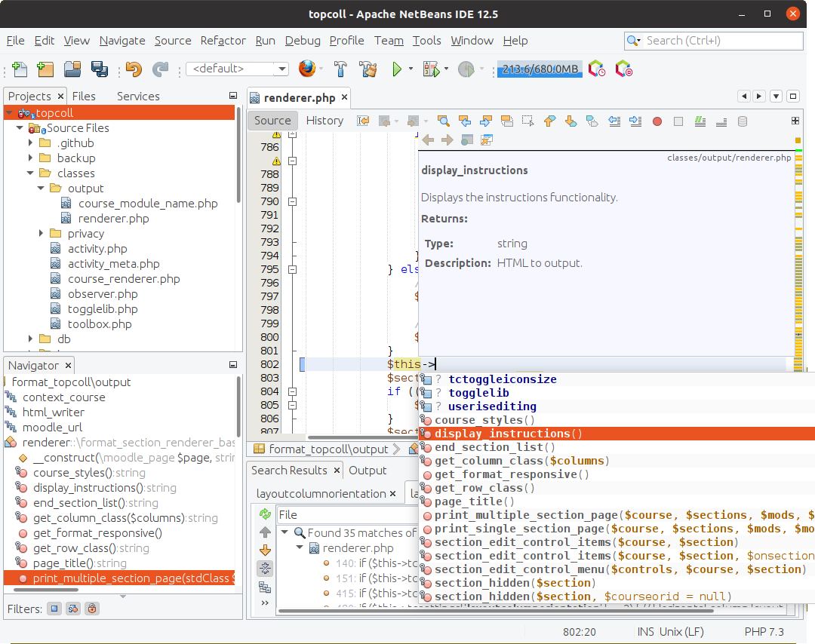
Task: Go to next match orange down arrow
Action: [265, 550]
